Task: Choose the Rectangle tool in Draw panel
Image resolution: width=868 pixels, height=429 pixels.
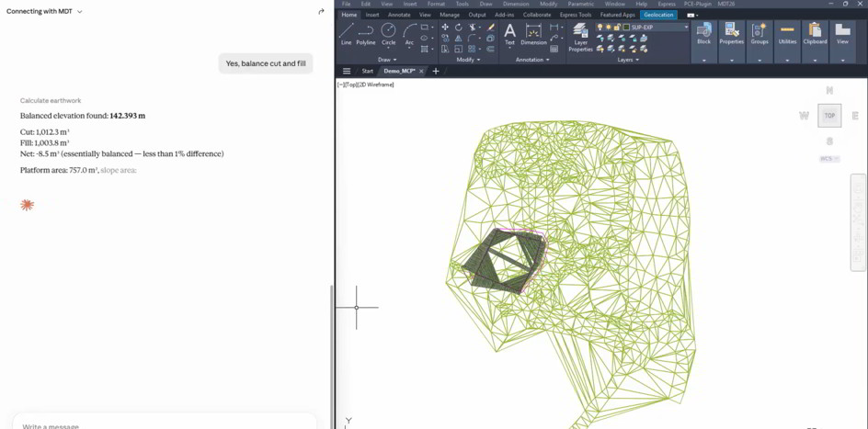Action: point(424,27)
